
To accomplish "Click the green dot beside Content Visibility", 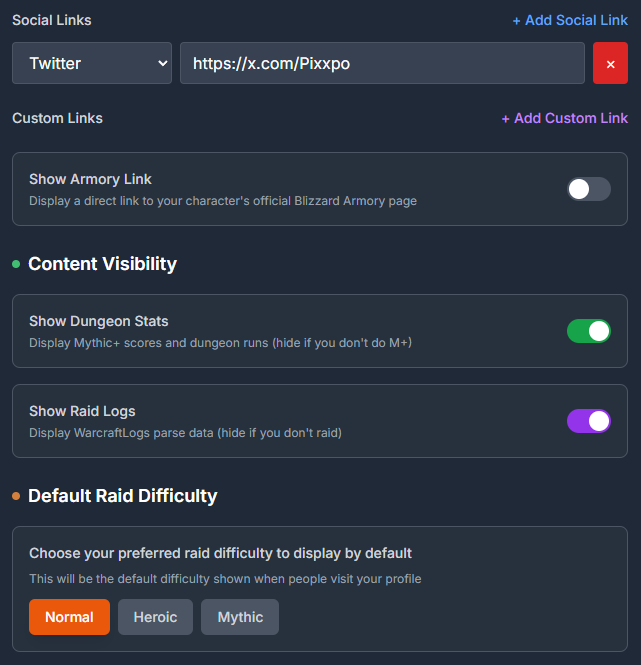I will tap(16, 264).
